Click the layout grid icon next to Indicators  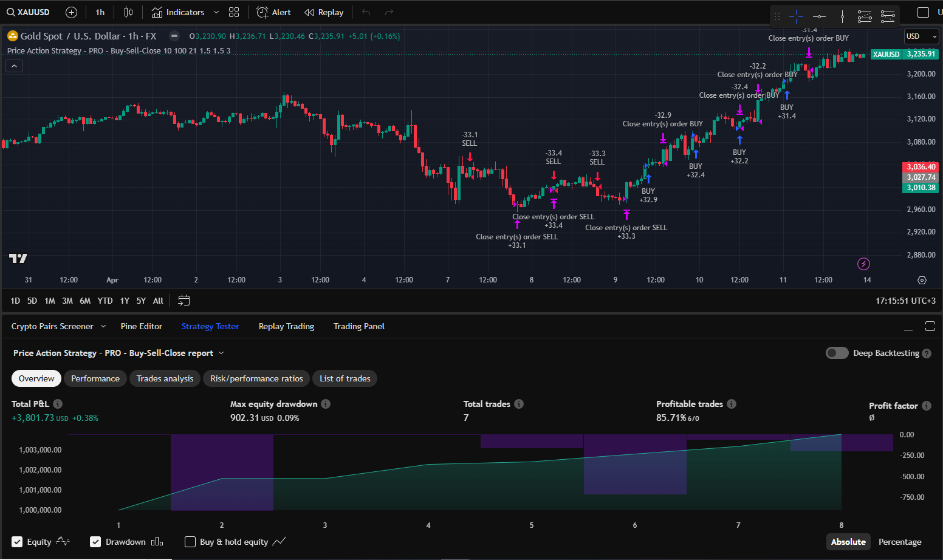tap(234, 12)
